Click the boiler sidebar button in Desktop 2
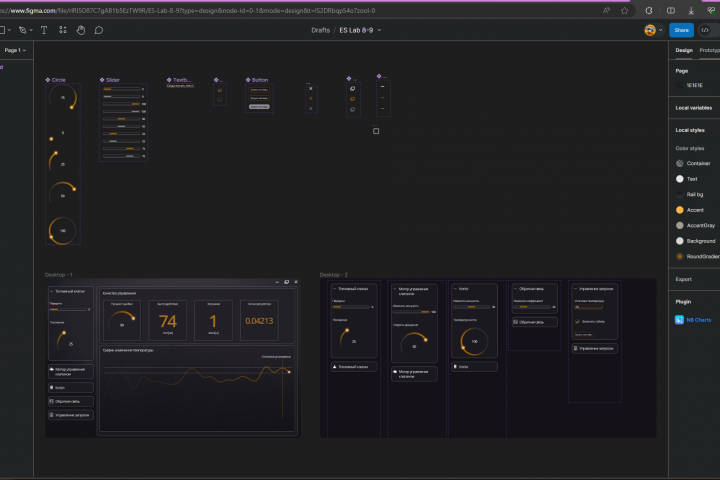 pyautogui.click(x=474, y=367)
